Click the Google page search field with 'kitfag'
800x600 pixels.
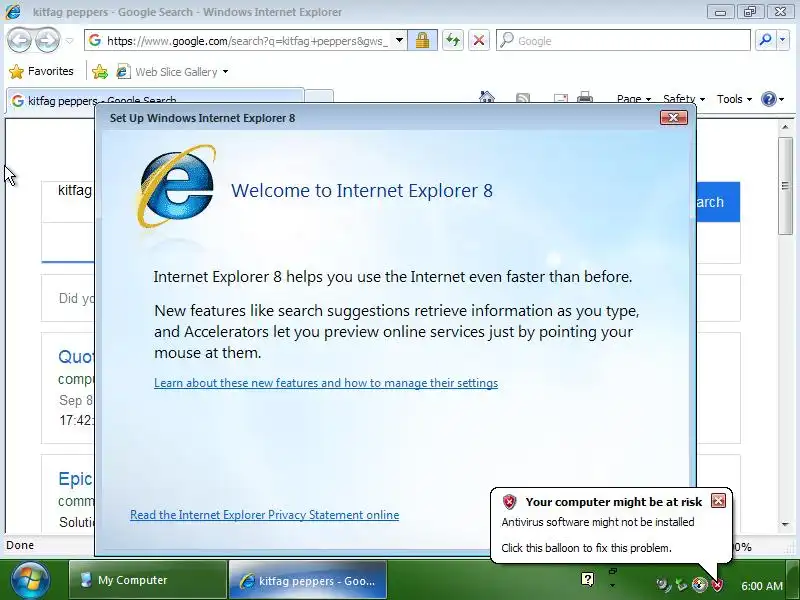[x=68, y=202]
